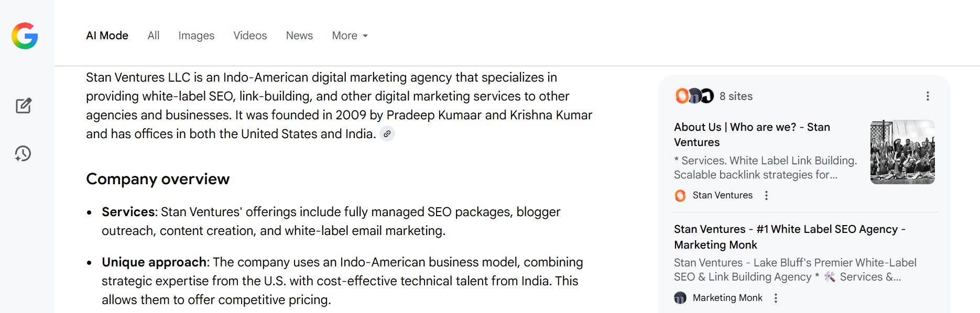Click the Marketing Monk favicon
The width and height of the screenshot is (980, 313).
[x=680, y=298]
